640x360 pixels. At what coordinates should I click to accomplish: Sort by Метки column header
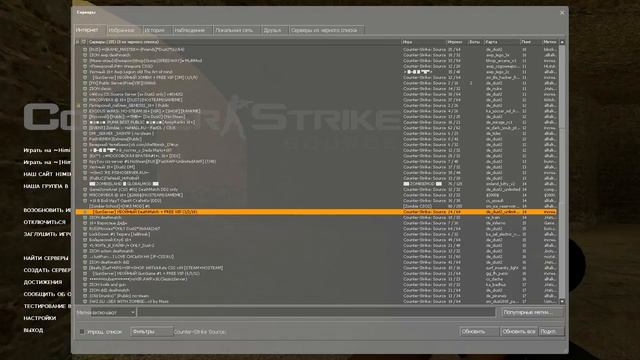tap(550, 42)
